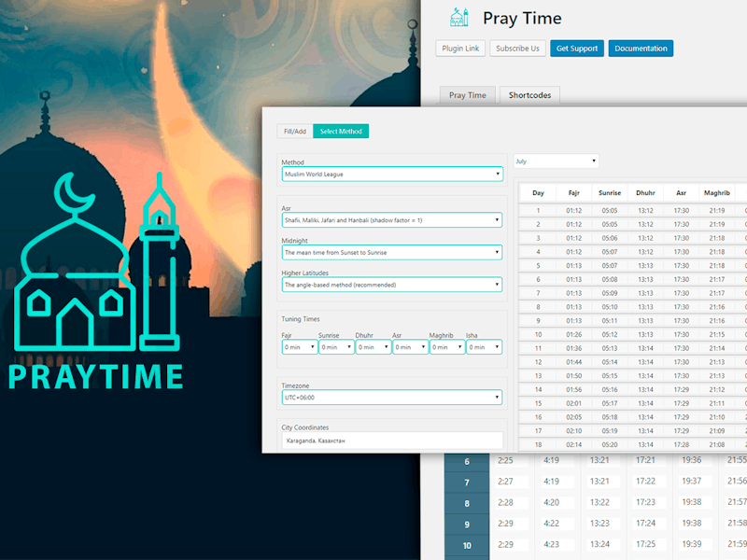The width and height of the screenshot is (747, 560).
Task: Open the Plugin Link button
Action: (460, 49)
